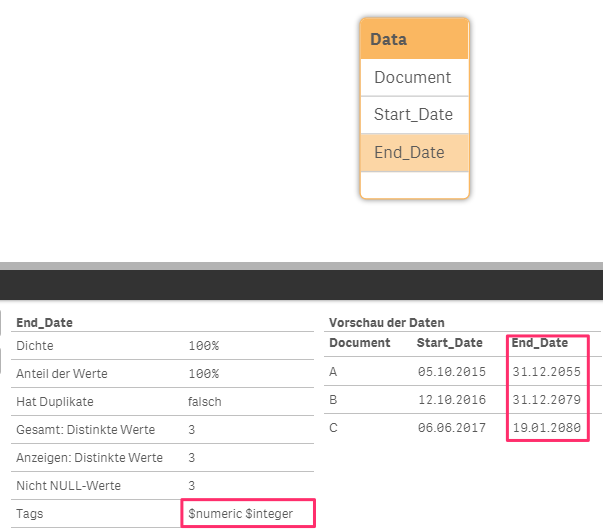Viewport: 603px width, 531px height.
Task: Select Document value B in preview
Action: pos(333,401)
